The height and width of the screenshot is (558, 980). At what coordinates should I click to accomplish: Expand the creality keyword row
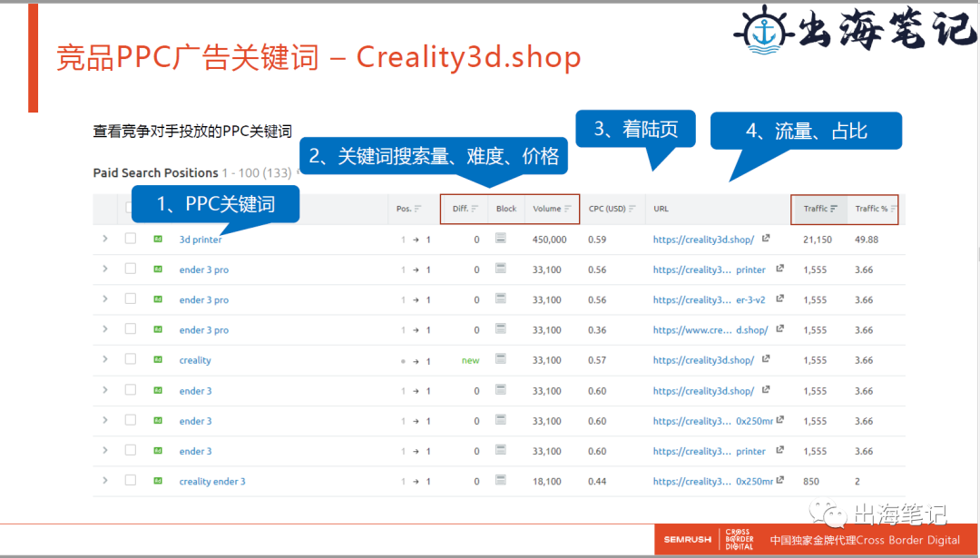click(x=105, y=359)
